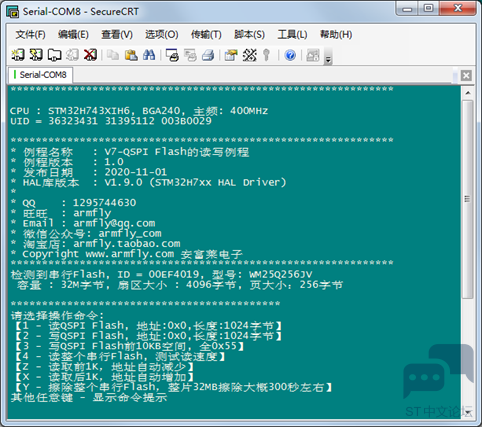The width and height of the screenshot is (482, 427).
Task: Disconnect session using red X icon
Action: 90,55
